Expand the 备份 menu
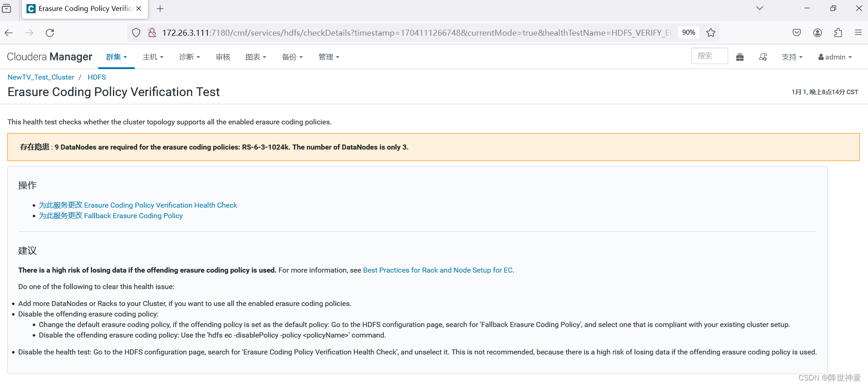868x386 pixels. coord(292,57)
